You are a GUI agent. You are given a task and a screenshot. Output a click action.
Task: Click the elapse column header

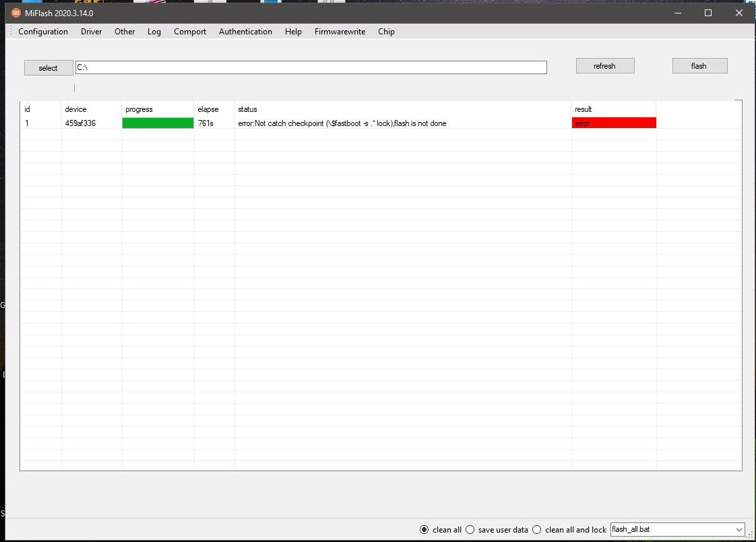tap(214, 109)
